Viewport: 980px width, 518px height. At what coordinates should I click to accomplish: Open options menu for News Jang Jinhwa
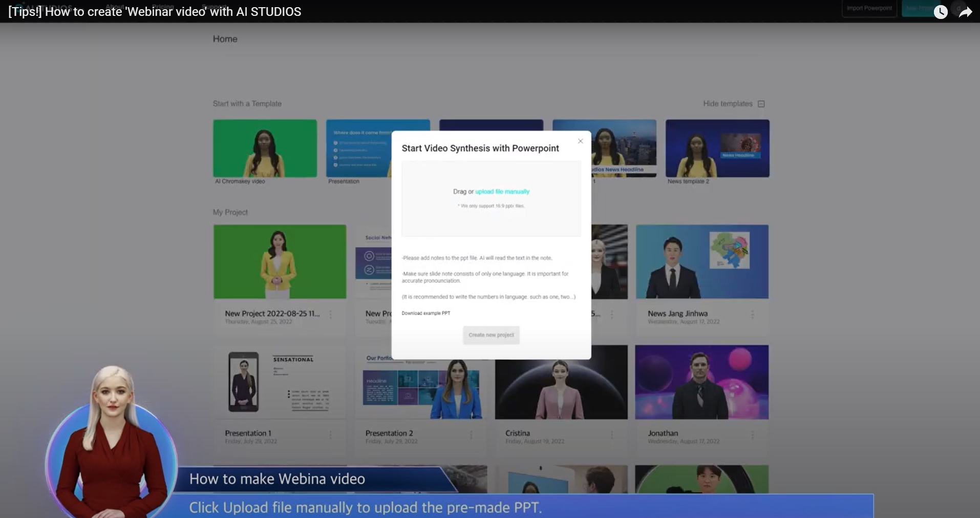click(x=752, y=315)
